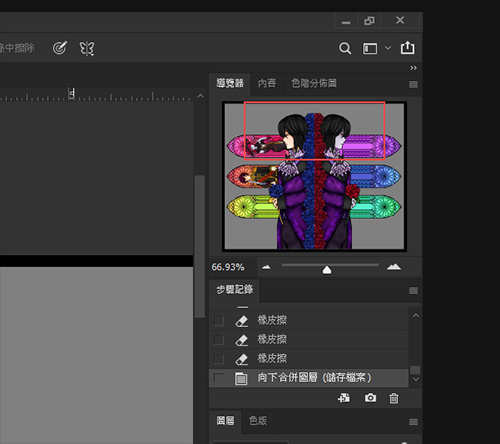This screenshot has width=500, height=444.
Task: Click the search magnifier icon
Action: 345,48
